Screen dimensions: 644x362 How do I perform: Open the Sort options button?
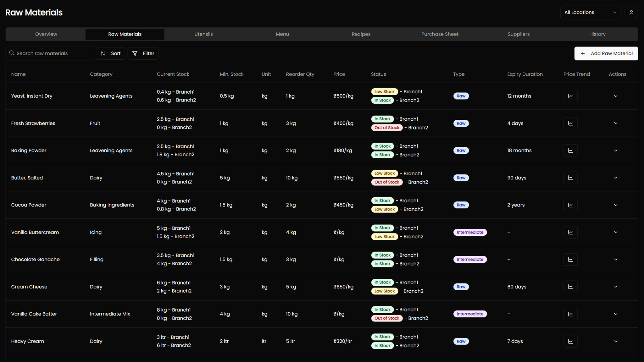tap(110, 53)
